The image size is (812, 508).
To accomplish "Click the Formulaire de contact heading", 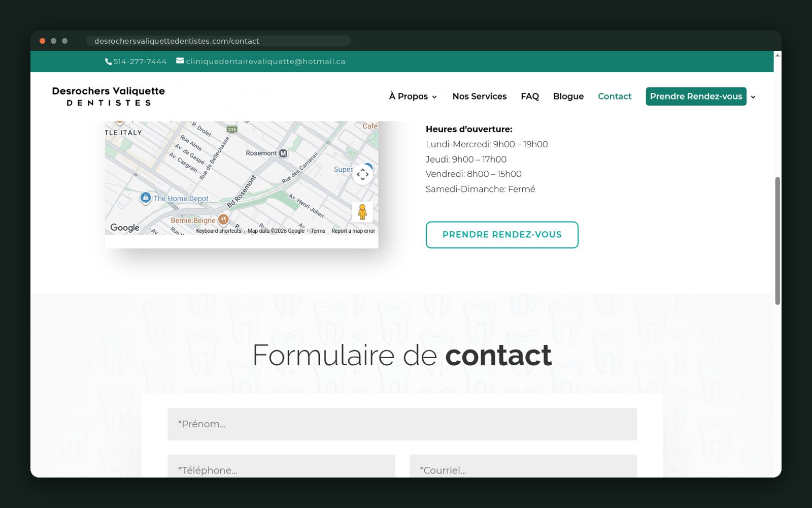I will click(402, 355).
